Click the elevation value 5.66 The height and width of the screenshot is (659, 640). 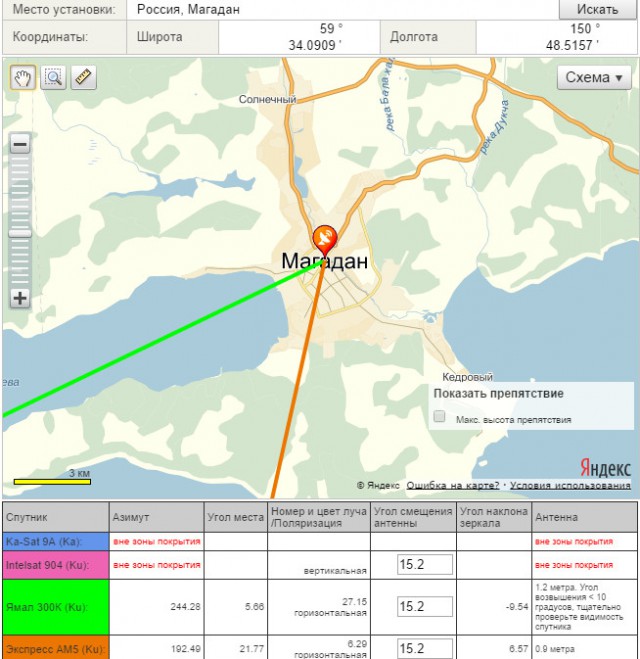[x=254, y=606]
